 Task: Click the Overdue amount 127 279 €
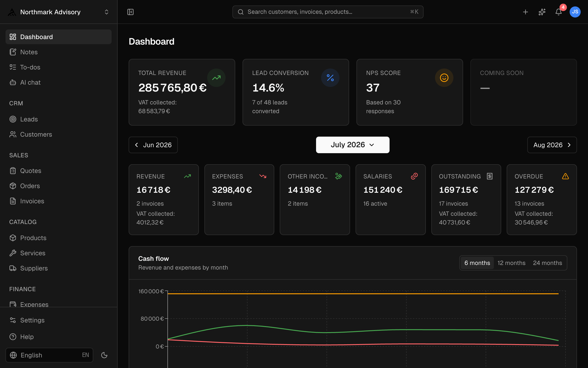coord(534,190)
